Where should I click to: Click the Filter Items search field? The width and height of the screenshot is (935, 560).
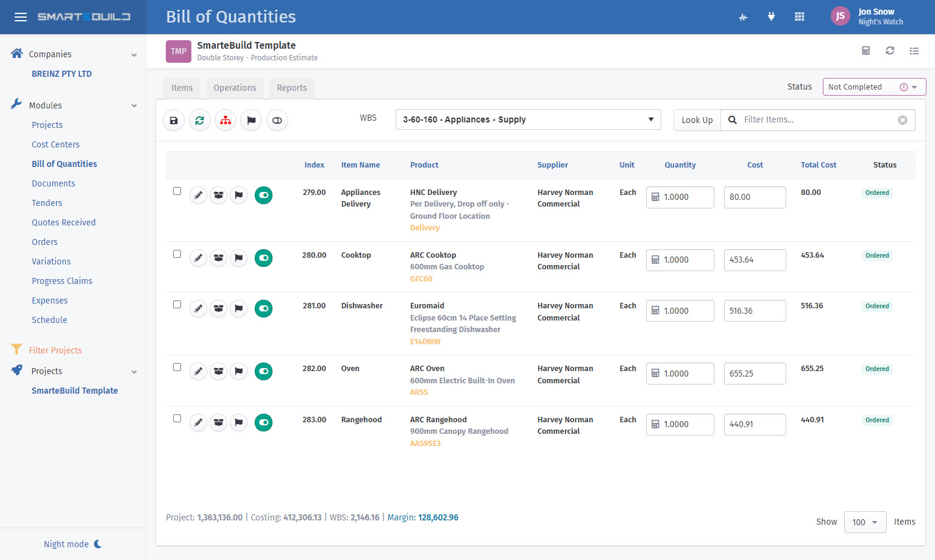tap(817, 120)
